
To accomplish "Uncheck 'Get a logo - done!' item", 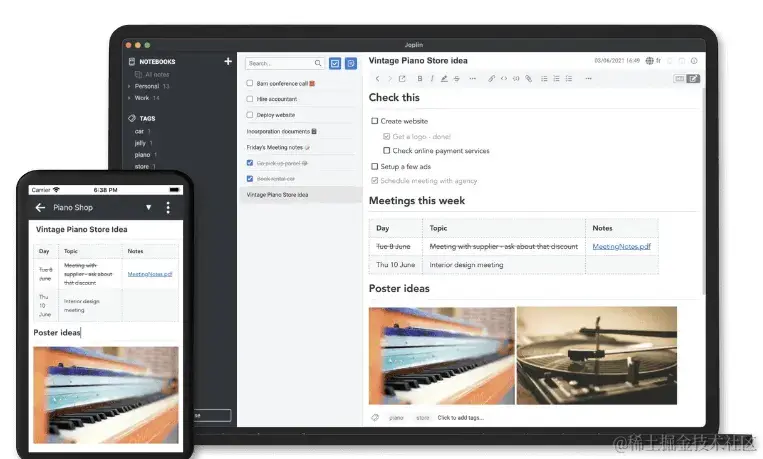I will tap(386, 136).
